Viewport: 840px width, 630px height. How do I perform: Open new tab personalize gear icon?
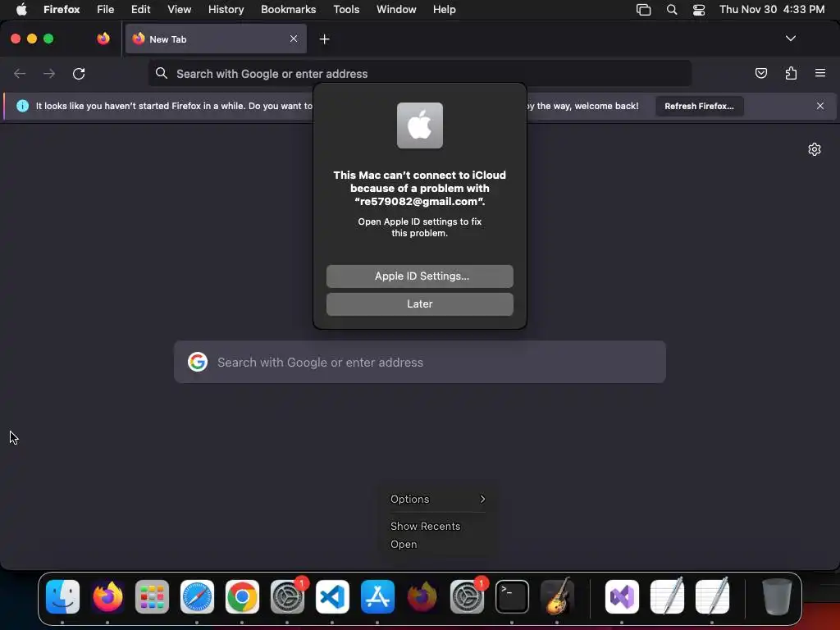coord(815,149)
